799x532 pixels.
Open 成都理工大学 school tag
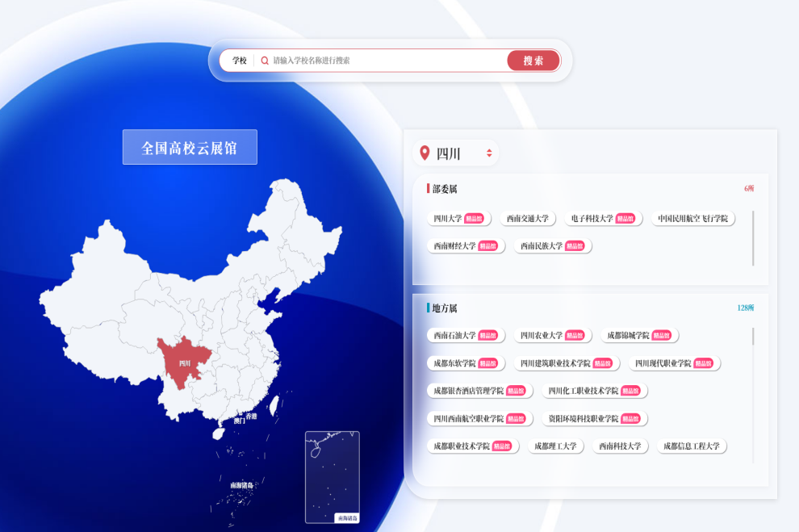tap(555, 446)
